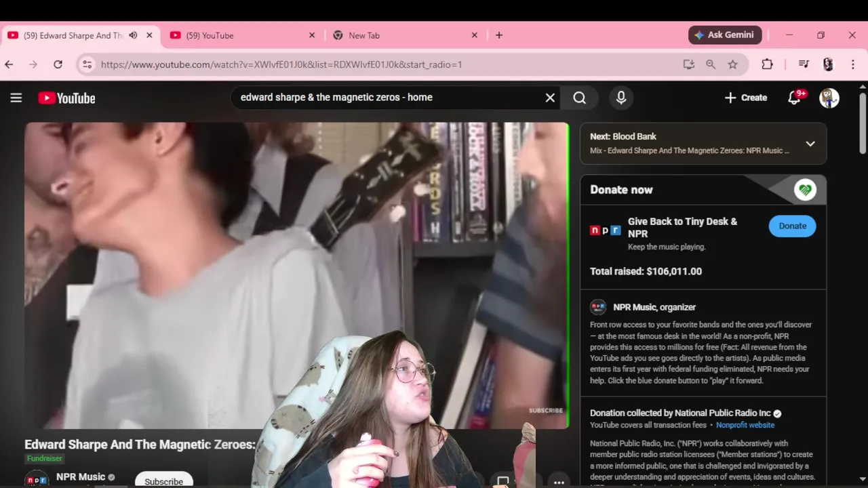Click the address bar URL
The width and height of the screenshot is (868, 488).
(x=281, y=64)
